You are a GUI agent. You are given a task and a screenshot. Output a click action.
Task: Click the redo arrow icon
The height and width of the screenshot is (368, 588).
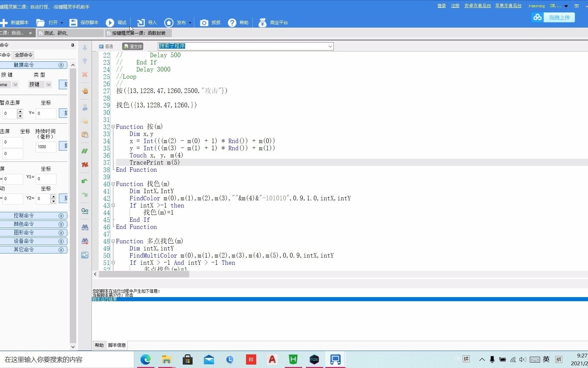[85, 195]
